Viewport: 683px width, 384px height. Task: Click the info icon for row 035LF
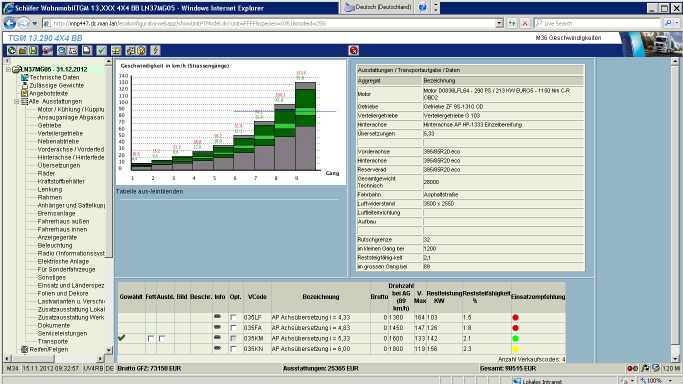click(217, 317)
